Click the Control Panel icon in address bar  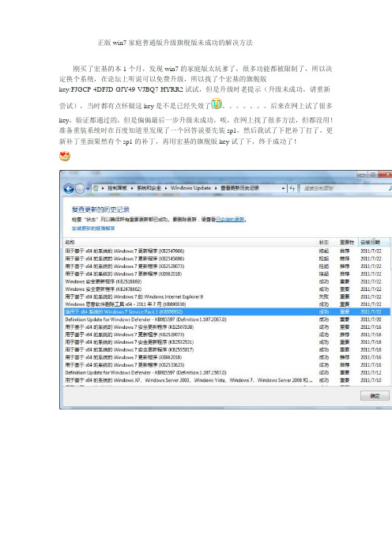point(95,188)
